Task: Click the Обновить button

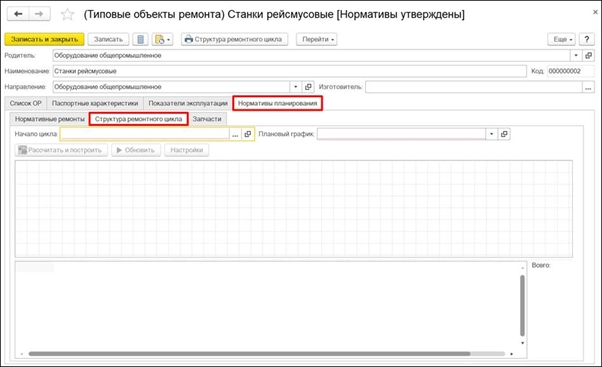Action: click(x=136, y=150)
